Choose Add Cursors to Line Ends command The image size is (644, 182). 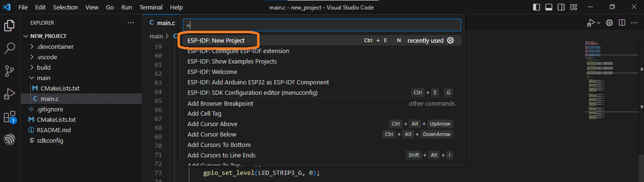click(x=322, y=155)
